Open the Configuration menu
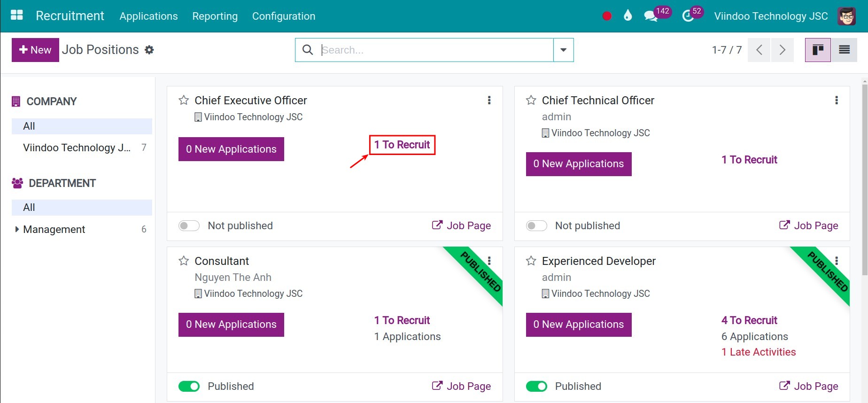 [284, 16]
